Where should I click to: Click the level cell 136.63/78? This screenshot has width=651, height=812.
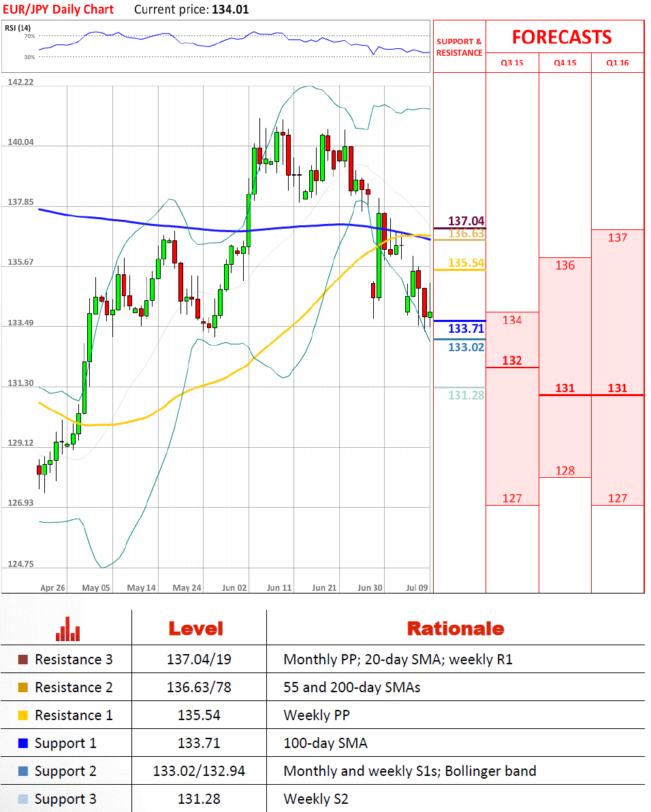coord(199,687)
